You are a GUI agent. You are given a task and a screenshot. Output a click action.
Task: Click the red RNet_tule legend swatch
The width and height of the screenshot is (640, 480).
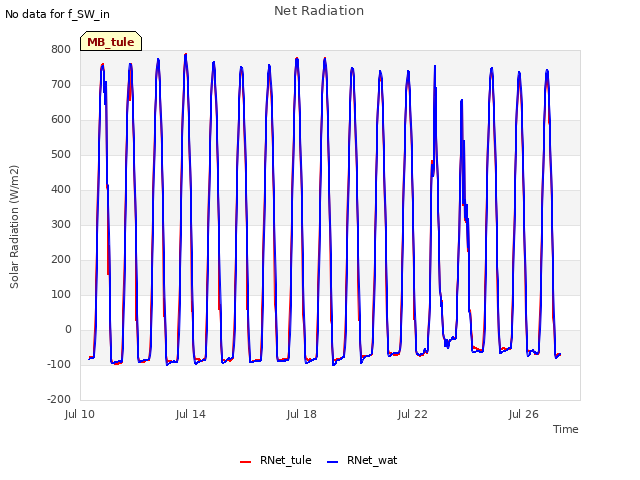(x=245, y=462)
